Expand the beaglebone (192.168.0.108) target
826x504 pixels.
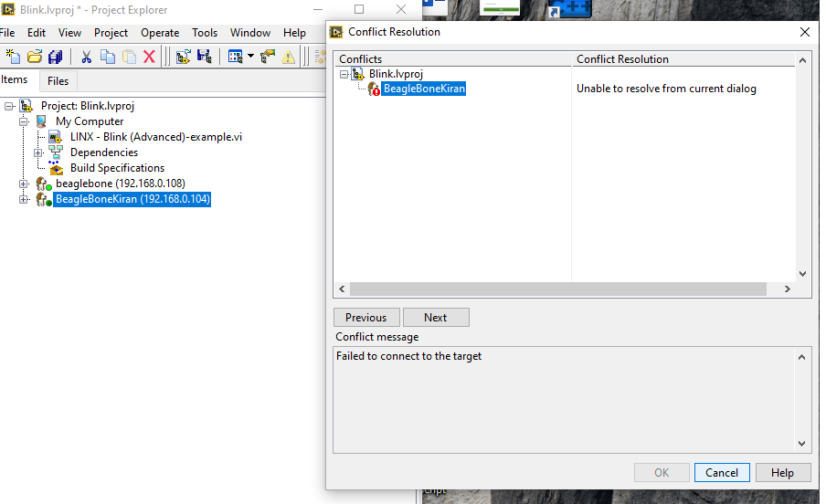coord(23,184)
